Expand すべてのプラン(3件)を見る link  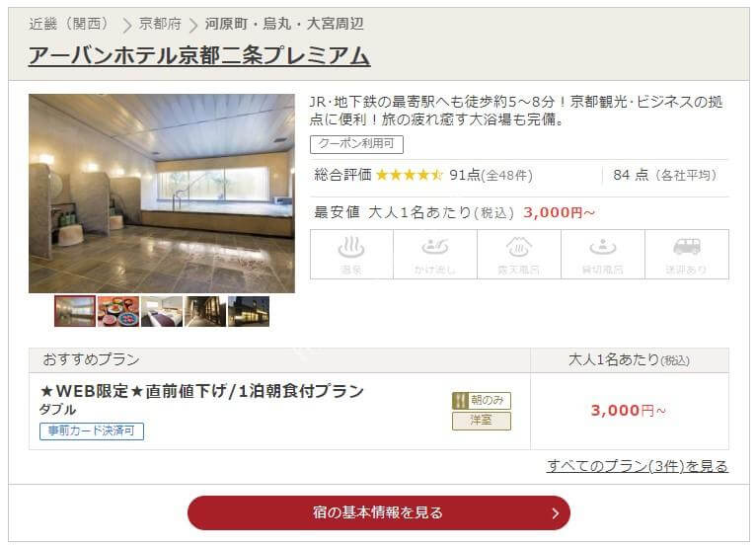coord(637,466)
